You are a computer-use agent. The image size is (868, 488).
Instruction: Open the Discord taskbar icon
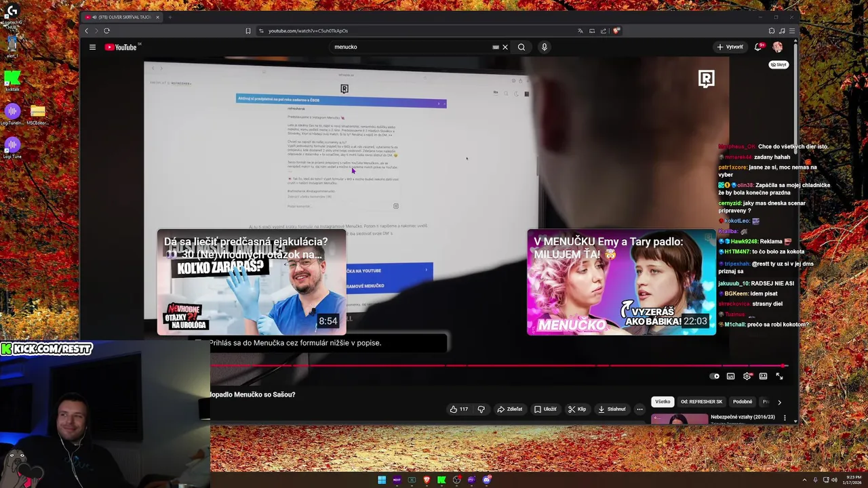click(486, 480)
